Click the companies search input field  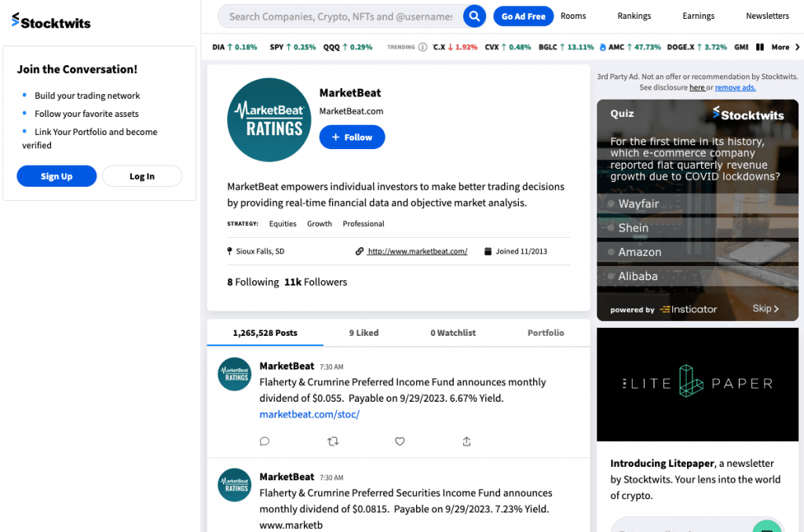click(338, 16)
